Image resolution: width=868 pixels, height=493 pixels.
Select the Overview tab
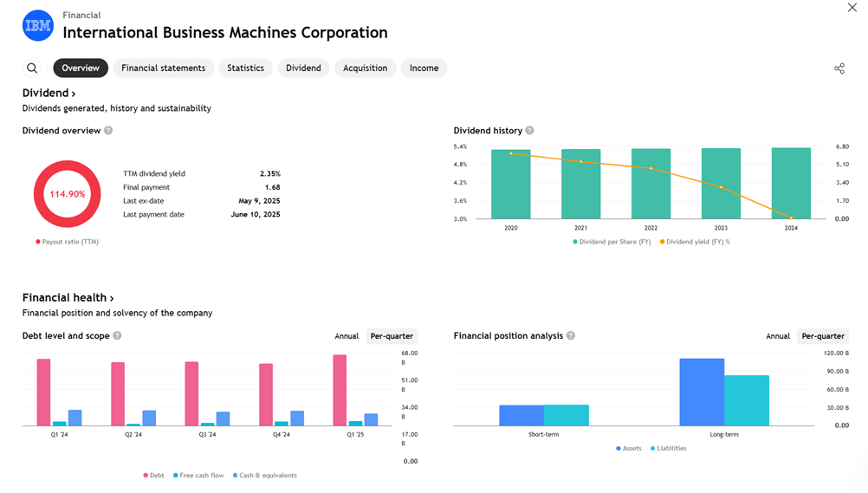(x=81, y=68)
